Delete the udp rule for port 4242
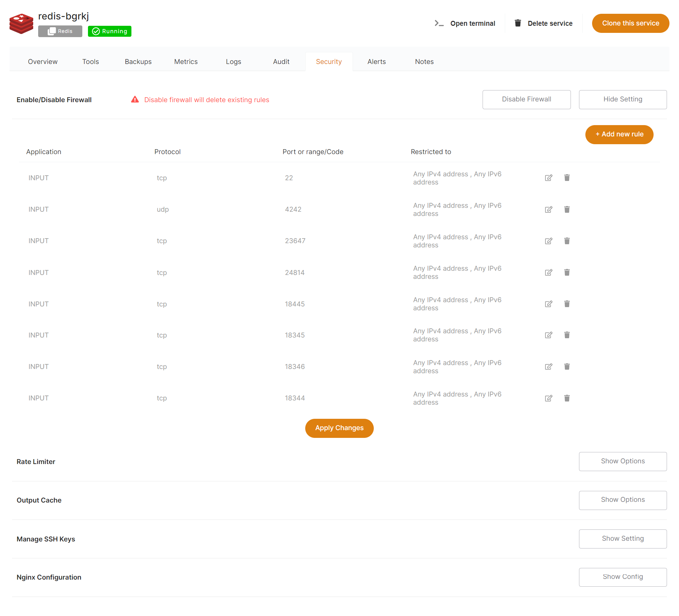This screenshot has width=679, height=616. [567, 209]
